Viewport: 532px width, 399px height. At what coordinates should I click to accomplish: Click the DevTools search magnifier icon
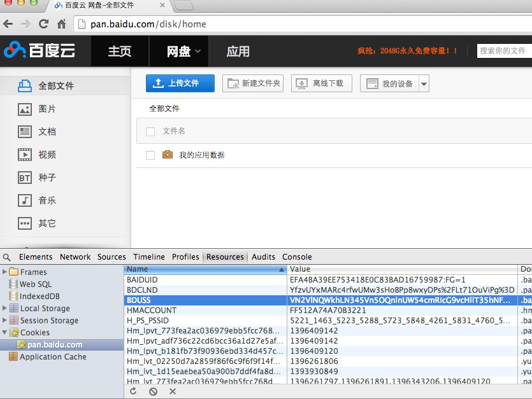7,257
